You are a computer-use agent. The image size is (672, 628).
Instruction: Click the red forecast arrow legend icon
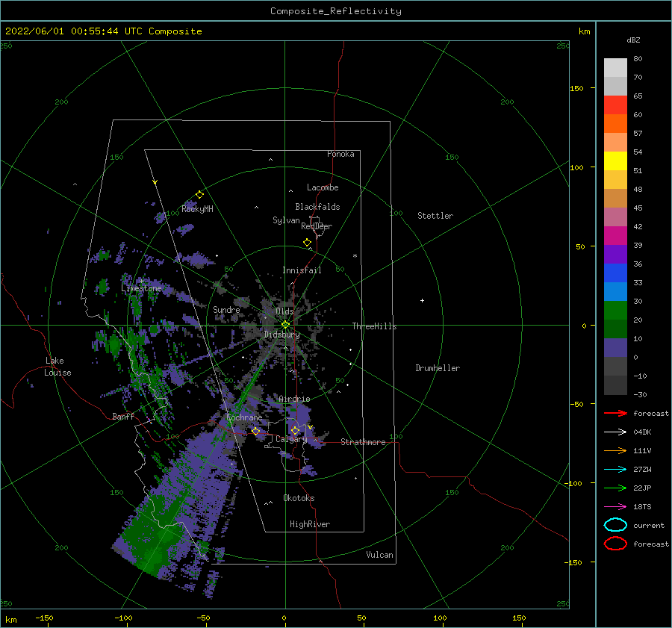coord(615,413)
